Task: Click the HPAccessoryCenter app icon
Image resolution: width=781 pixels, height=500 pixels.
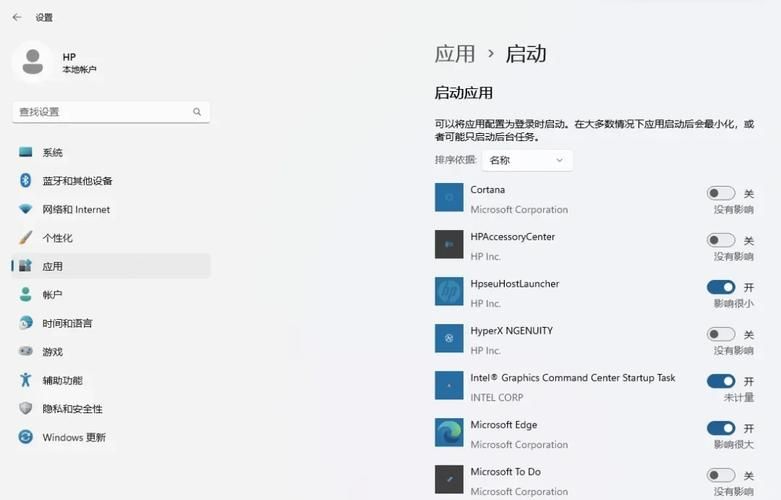Action: (x=449, y=244)
